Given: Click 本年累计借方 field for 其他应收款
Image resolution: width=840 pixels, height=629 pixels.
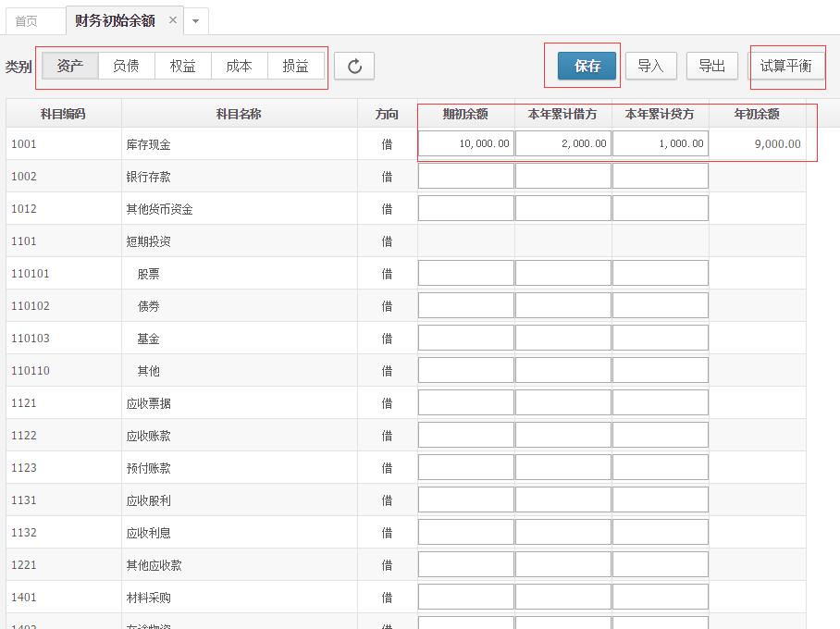Looking at the screenshot, I should [x=562, y=564].
